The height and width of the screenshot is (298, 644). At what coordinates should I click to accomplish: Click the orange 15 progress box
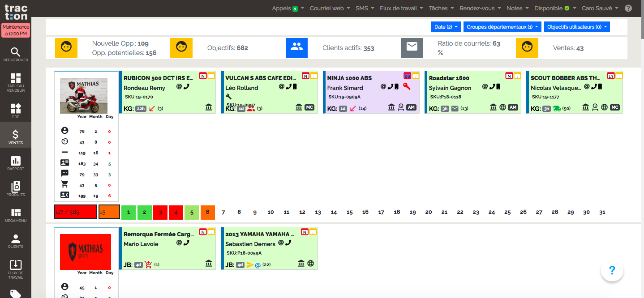tap(109, 212)
